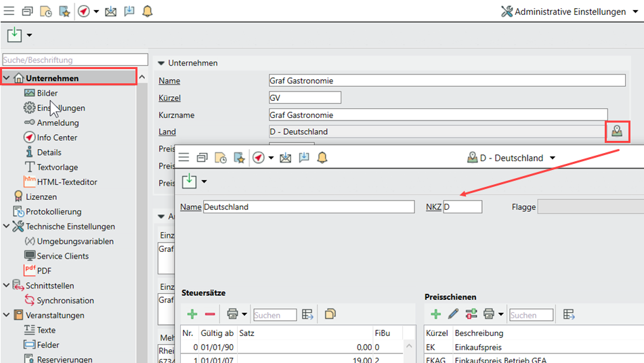The height and width of the screenshot is (363, 644).
Task: Open the hamburger menu in the main window toolbar
Action: click(9, 12)
